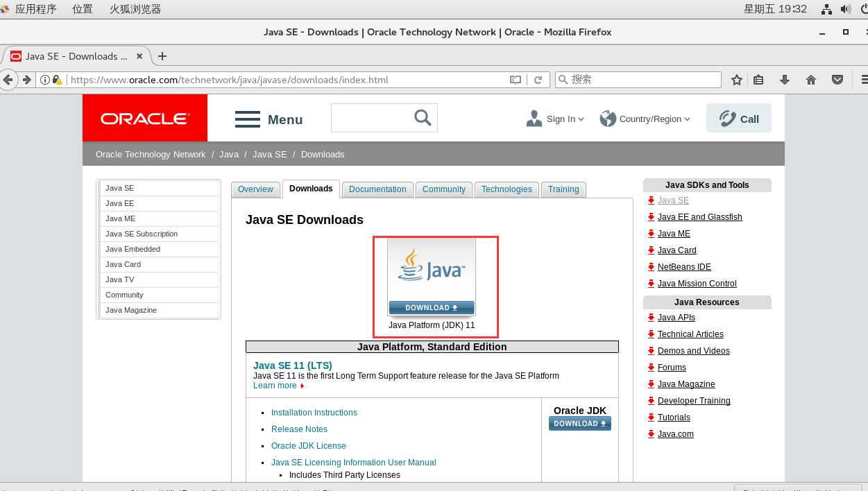Reload the page with refresh icon

pos(538,80)
